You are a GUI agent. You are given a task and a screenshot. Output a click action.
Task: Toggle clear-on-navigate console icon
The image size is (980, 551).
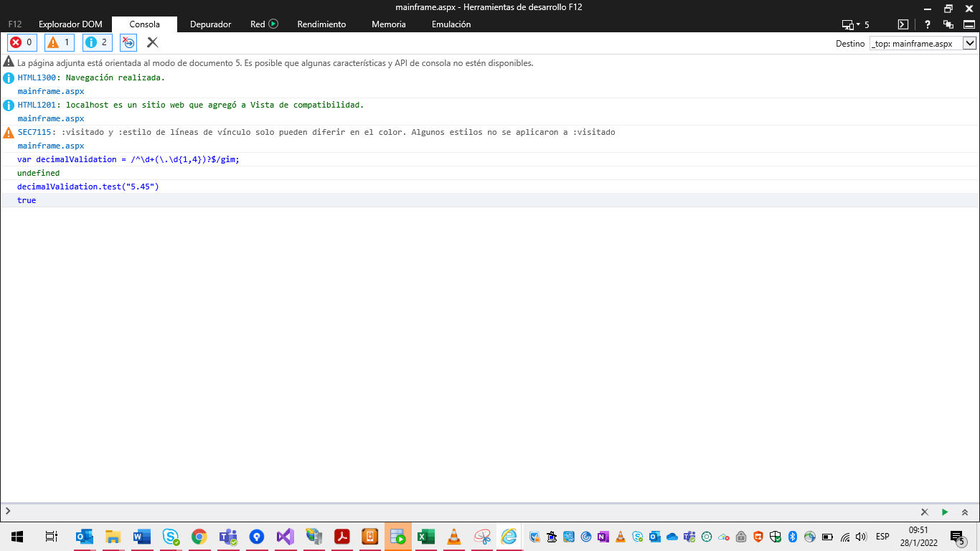[128, 42]
